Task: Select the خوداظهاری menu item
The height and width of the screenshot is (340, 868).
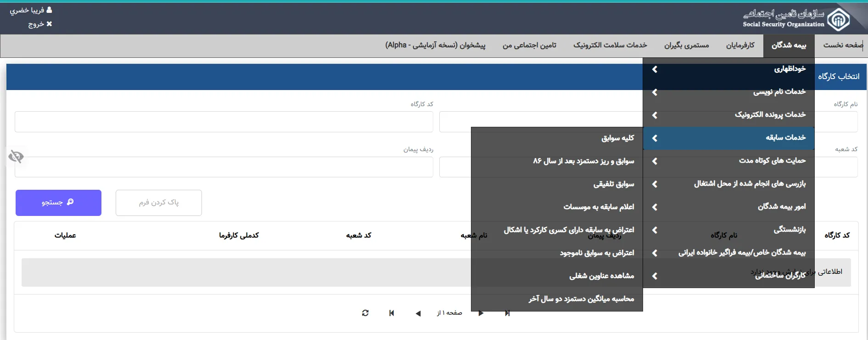Action: click(x=728, y=69)
